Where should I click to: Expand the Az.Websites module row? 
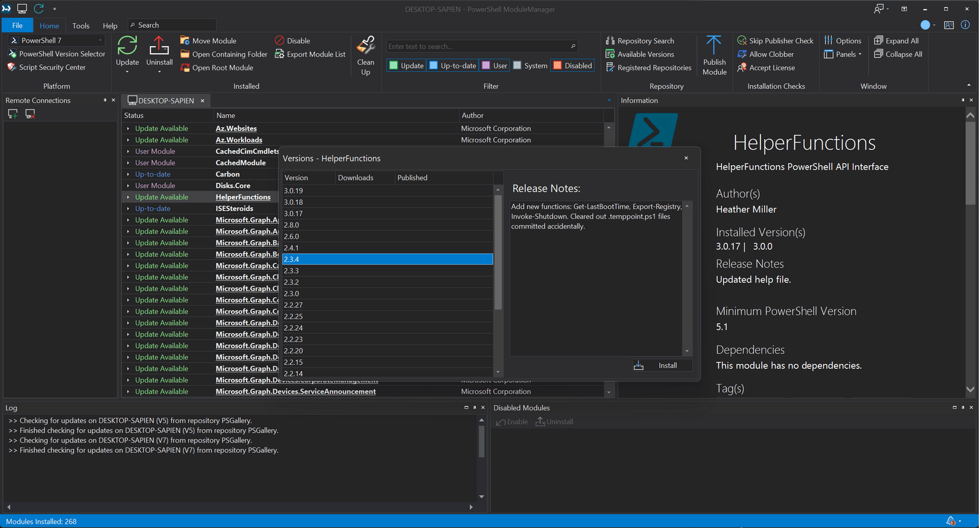[128, 128]
